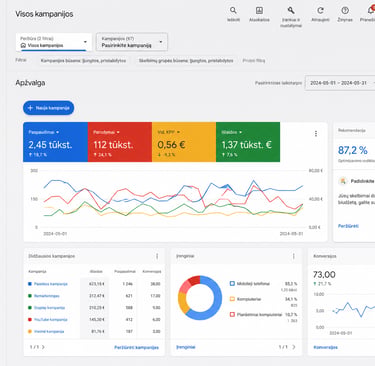This screenshot has width=375, height=366.
Task: Click the 87,2 % optimization score
Action: (x=353, y=150)
